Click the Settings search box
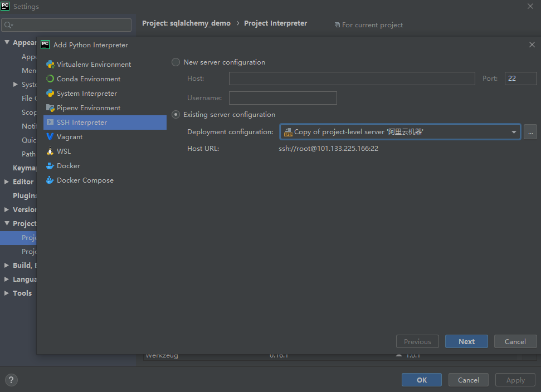The image size is (541, 392). point(66,25)
